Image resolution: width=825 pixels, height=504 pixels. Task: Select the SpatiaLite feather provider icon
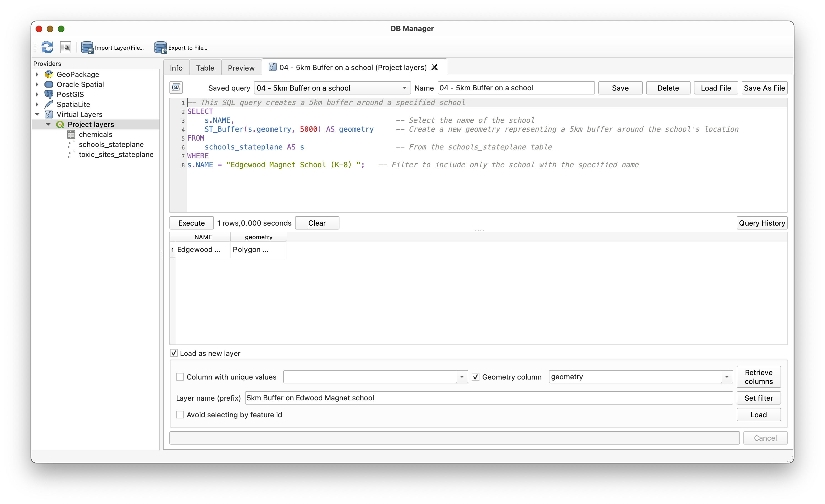(49, 104)
